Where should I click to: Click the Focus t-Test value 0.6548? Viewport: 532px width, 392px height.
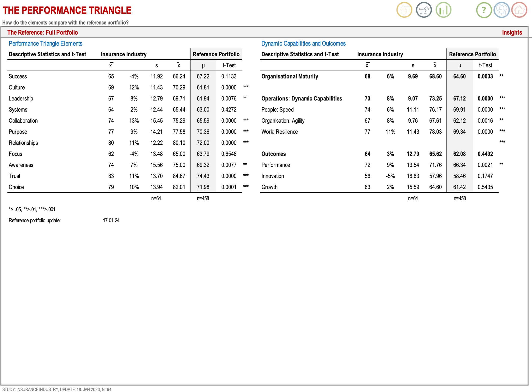229,154
